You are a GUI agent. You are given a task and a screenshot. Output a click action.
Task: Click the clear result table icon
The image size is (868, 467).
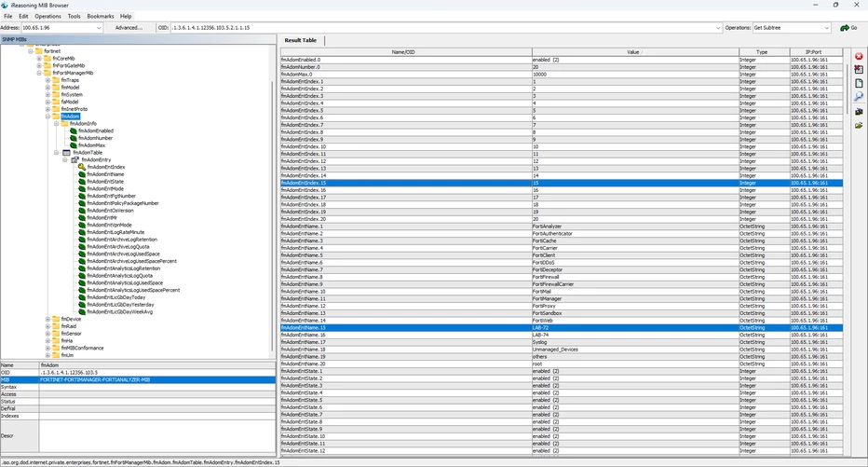[859, 70]
